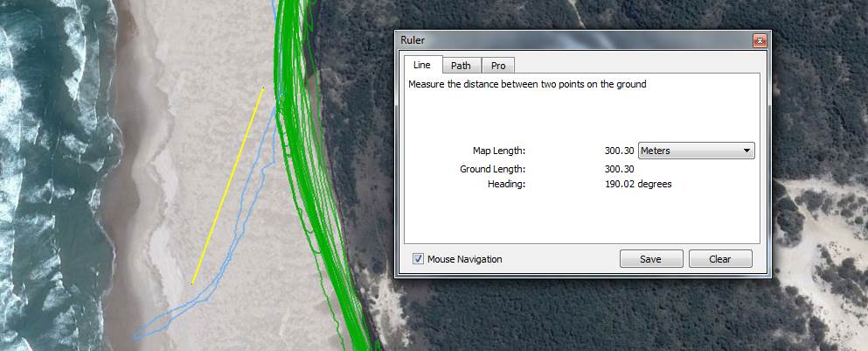Open the Pro tab

click(x=498, y=66)
